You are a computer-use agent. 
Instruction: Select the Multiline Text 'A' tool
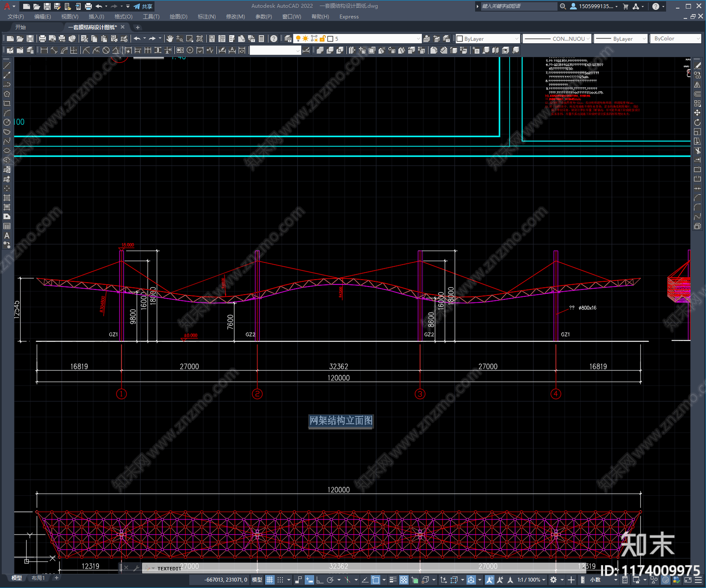pos(7,236)
